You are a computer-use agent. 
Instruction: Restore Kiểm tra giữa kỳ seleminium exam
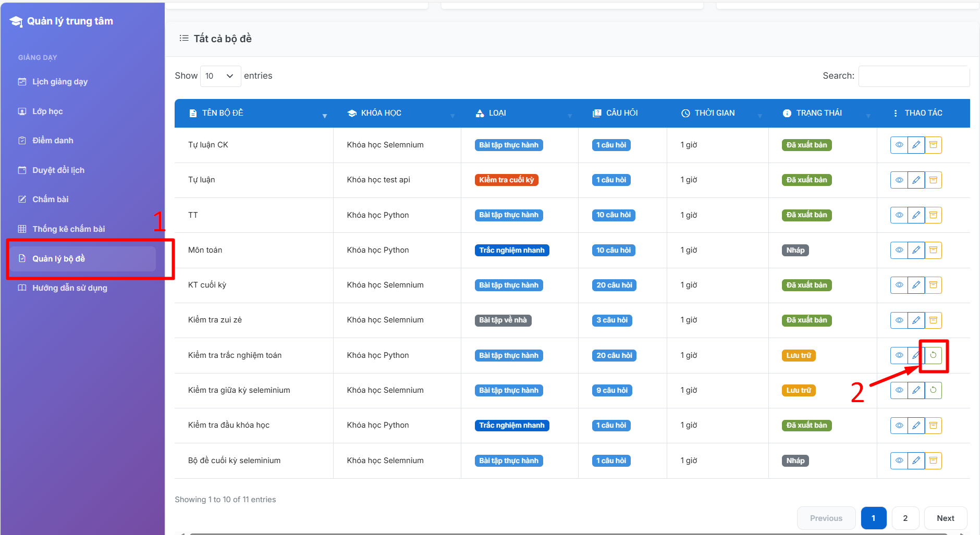[x=933, y=390]
